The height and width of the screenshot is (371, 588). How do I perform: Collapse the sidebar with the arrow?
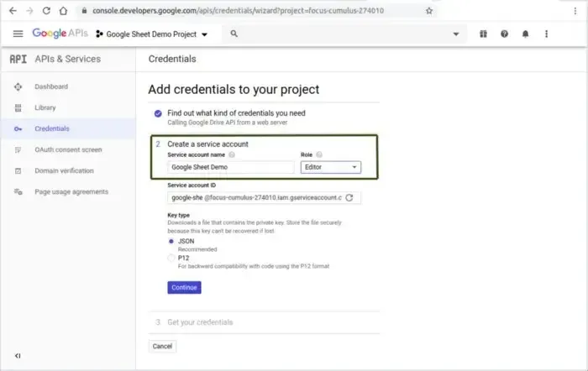click(x=18, y=356)
